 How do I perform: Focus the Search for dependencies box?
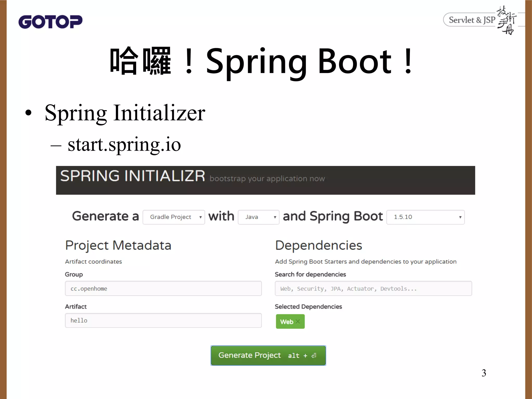(373, 288)
